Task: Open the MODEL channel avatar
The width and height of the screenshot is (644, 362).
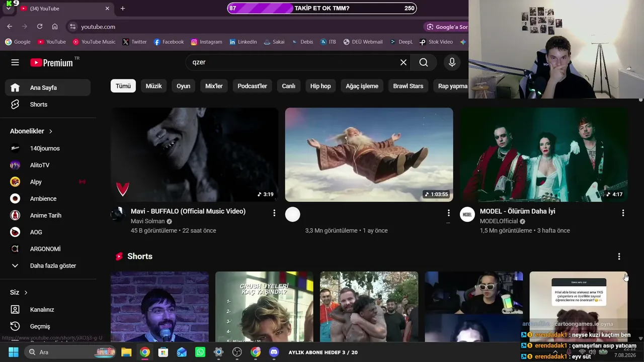Action: click(x=467, y=215)
